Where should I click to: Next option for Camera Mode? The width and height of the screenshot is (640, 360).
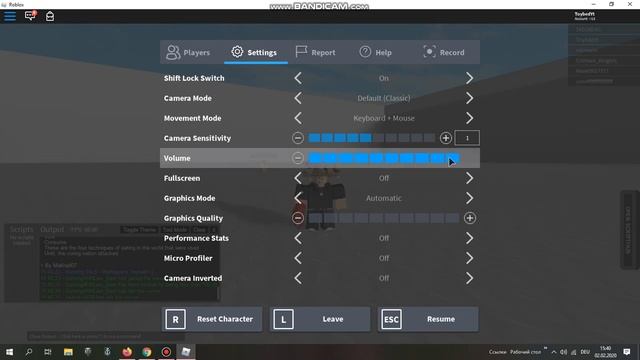coord(469,98)
